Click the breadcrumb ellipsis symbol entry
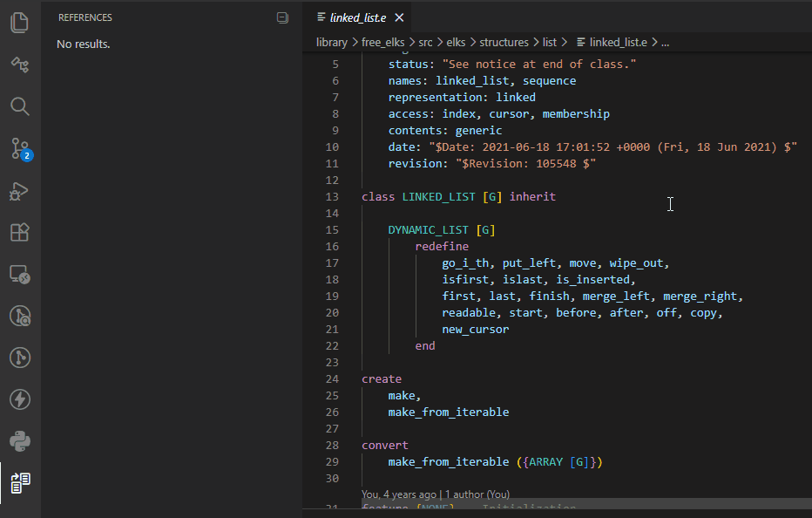Screen dimensions: 812x518 666,42
